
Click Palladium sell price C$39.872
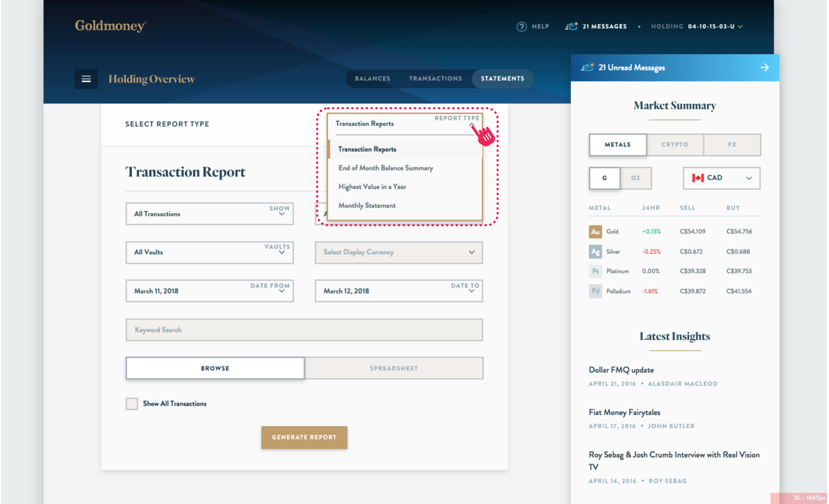693,291
